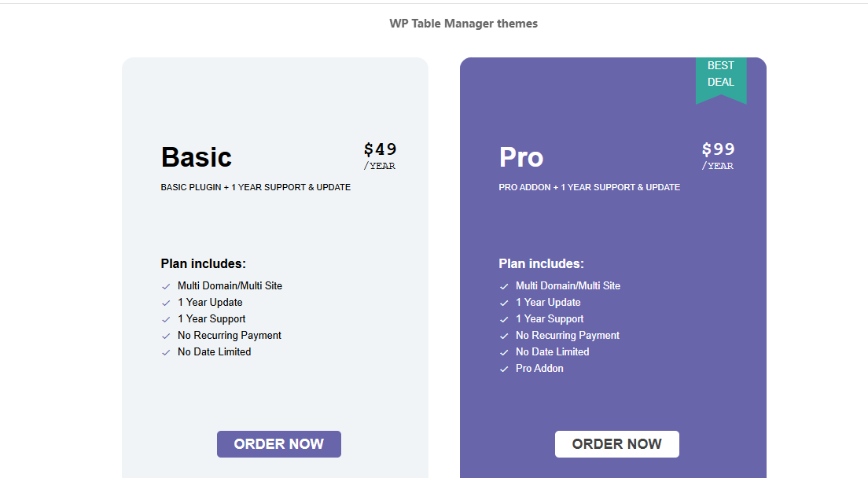Viewport: 868px width, 478px height.
Task: Click checkmark beside No Recurring Payment in Basic
Action: point(166,335)
